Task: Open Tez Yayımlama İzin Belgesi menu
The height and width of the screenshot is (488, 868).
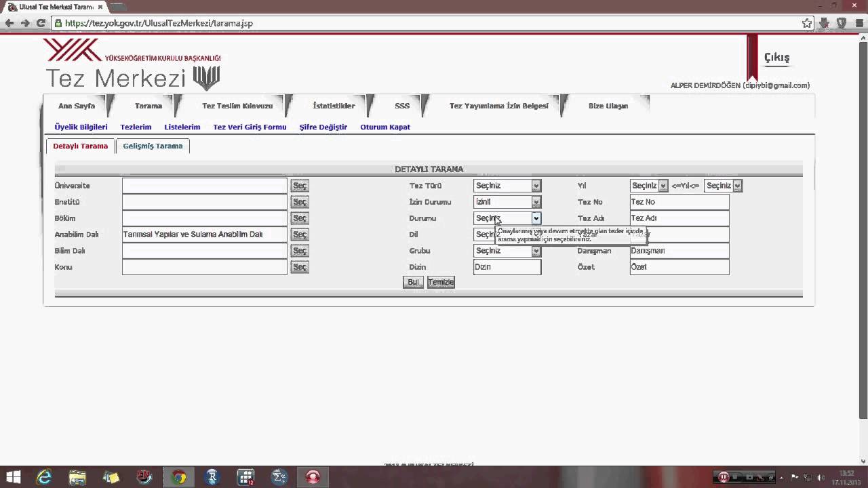Action: pos(498,106)
